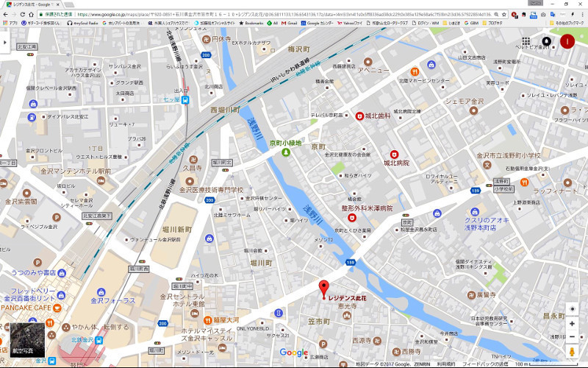
Task: Open the ブログネタ bookmark folder
Action: click(492, 23)
